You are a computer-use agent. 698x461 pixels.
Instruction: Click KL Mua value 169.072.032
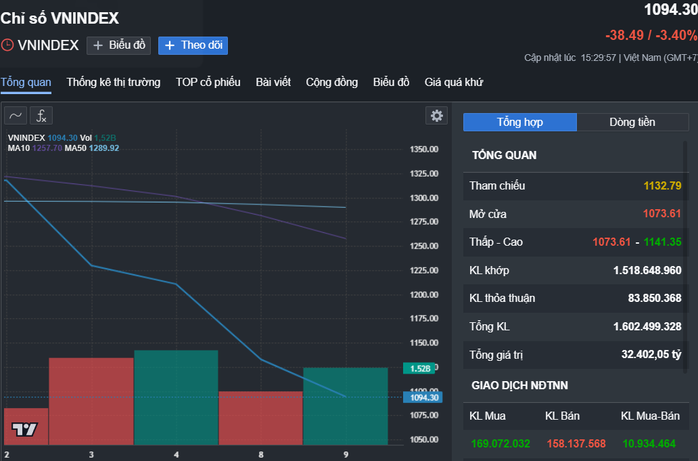500,444
